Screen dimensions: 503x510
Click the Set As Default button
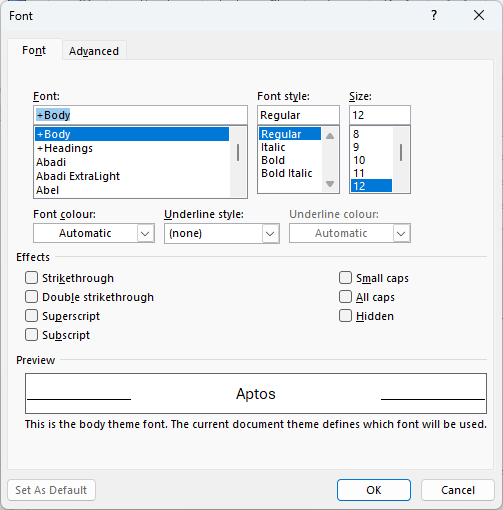tap(52, 490)
